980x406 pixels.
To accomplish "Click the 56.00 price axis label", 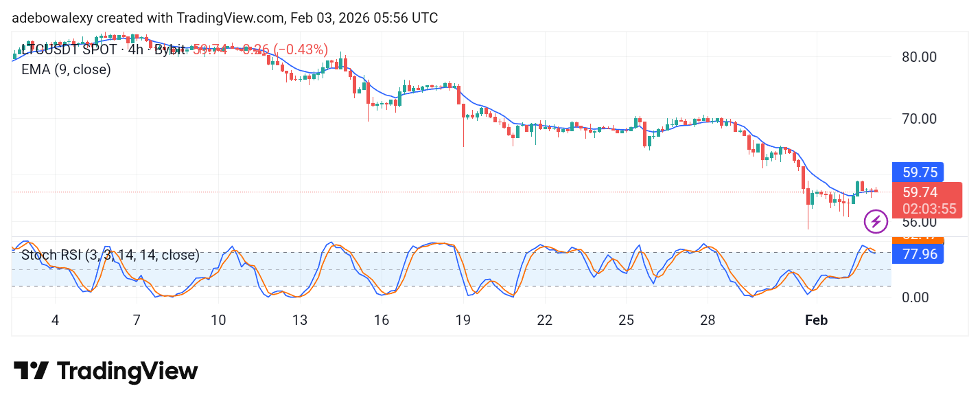I will tap(920, 222).
